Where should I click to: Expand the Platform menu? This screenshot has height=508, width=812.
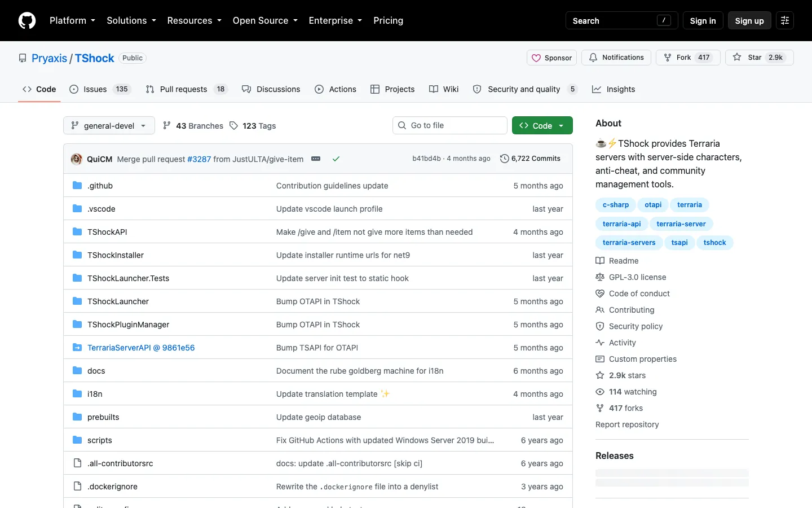point(72,20)
